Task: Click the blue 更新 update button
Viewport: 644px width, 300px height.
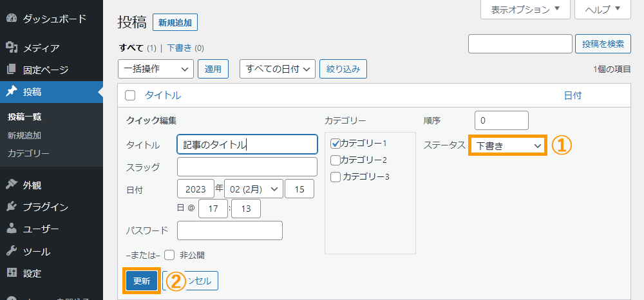Action: point(142,281)
